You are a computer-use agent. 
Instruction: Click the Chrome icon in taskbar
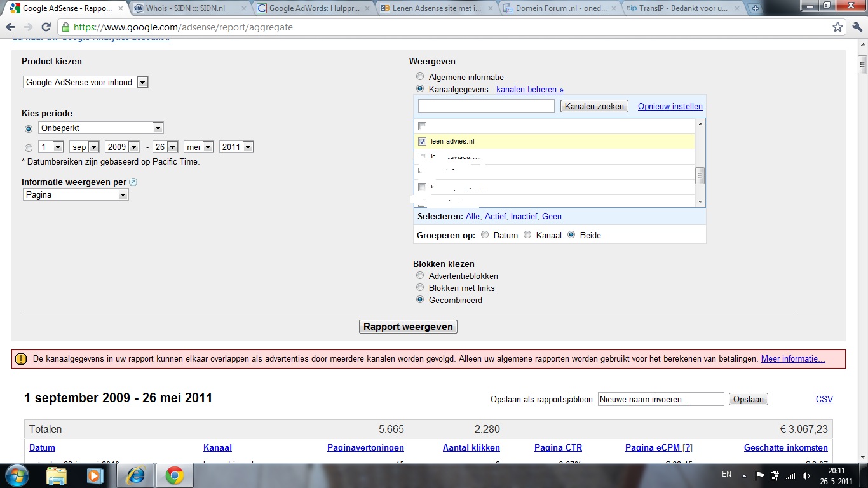point(175,475)
